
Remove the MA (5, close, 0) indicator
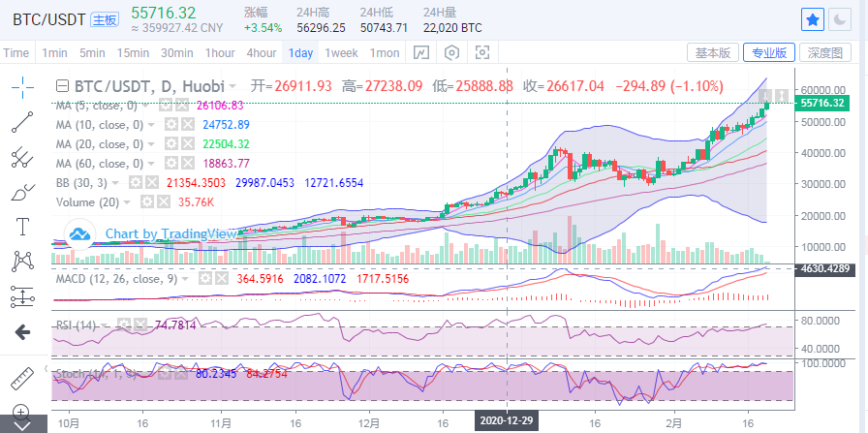click(x=182, y=106)
